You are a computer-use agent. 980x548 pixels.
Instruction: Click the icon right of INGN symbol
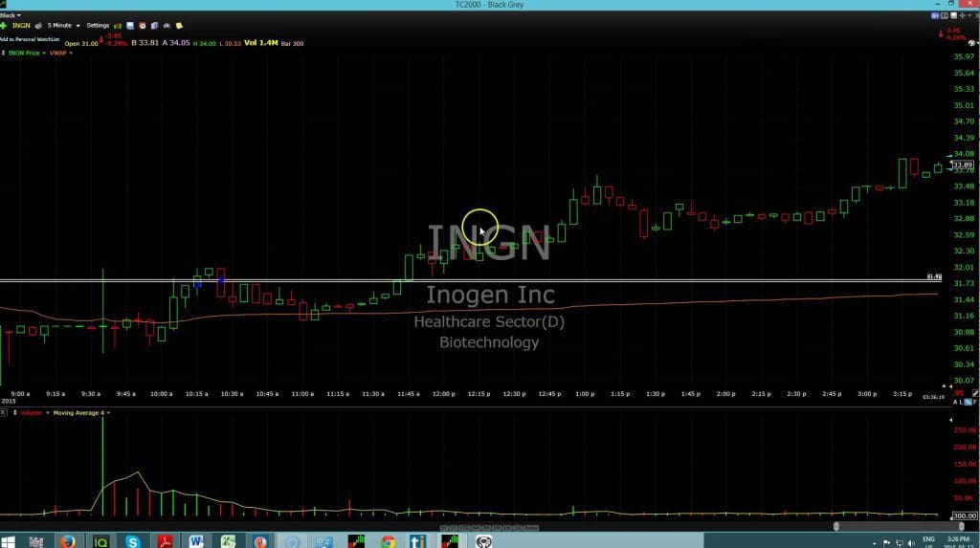38,26
